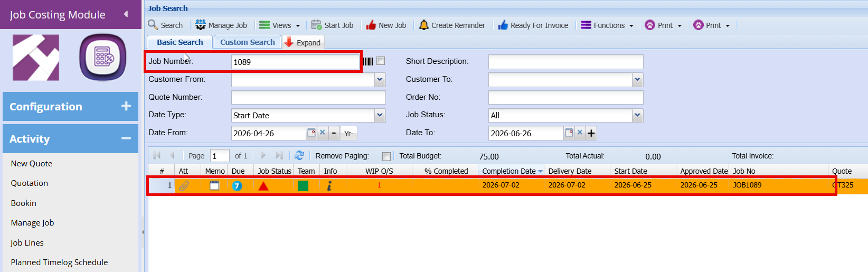Click the purple calculator module icon
Image resolution: width=868 pixels, height=272 pixels.
click(103, 58)
